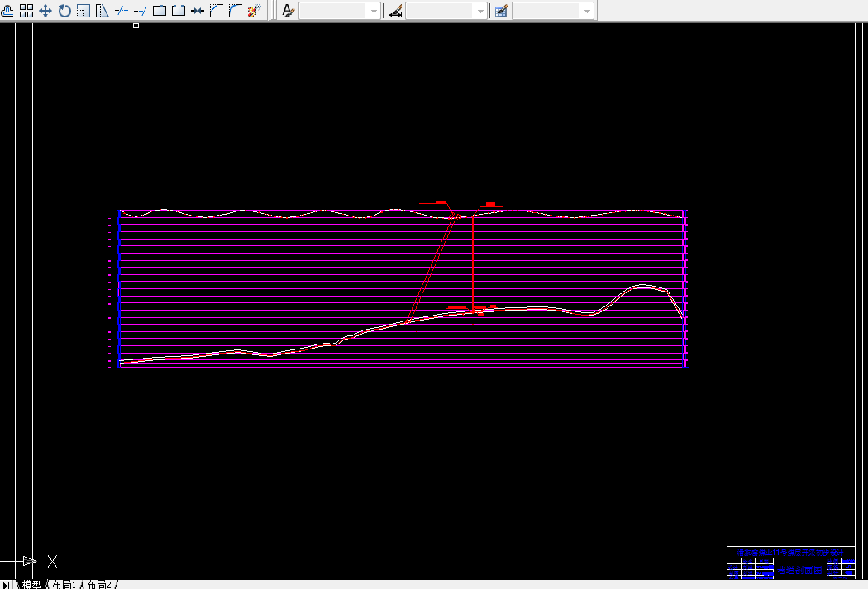Open the Text Style manager icon
868x589 pixels.
(x=288, y=11)
